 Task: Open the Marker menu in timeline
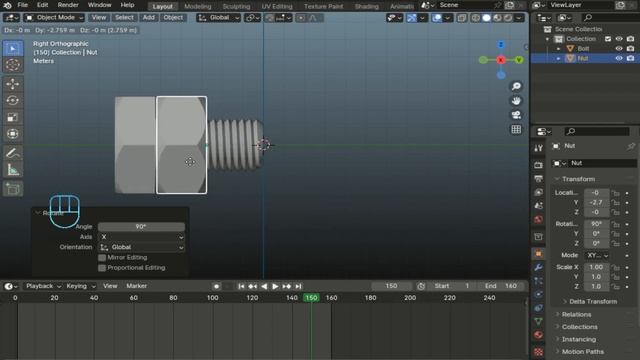point(136,286)
